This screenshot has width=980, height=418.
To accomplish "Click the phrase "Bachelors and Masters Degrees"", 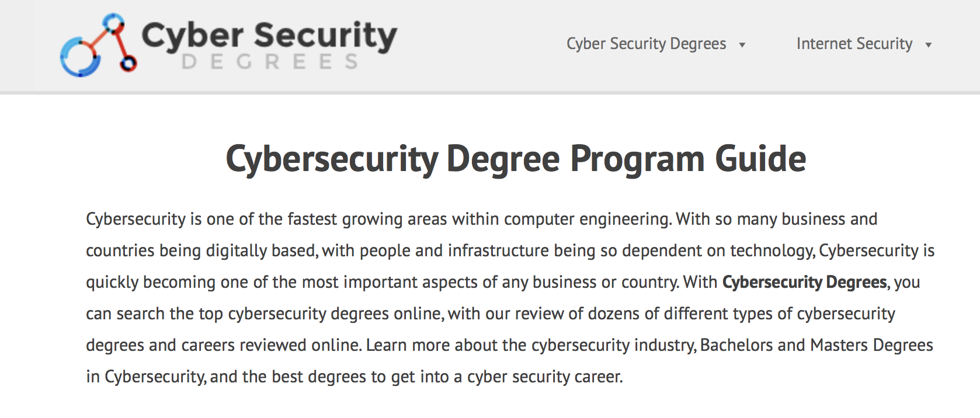I will [x=816, y=345].
